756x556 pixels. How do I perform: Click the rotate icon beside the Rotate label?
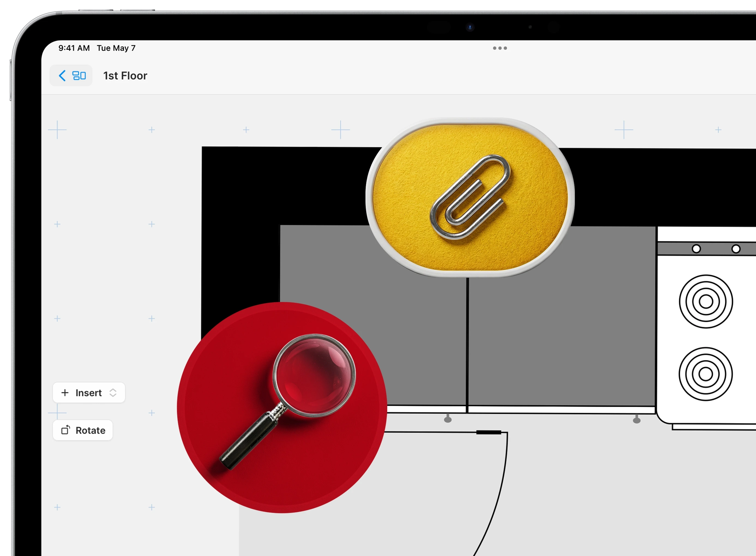[65, 430]
